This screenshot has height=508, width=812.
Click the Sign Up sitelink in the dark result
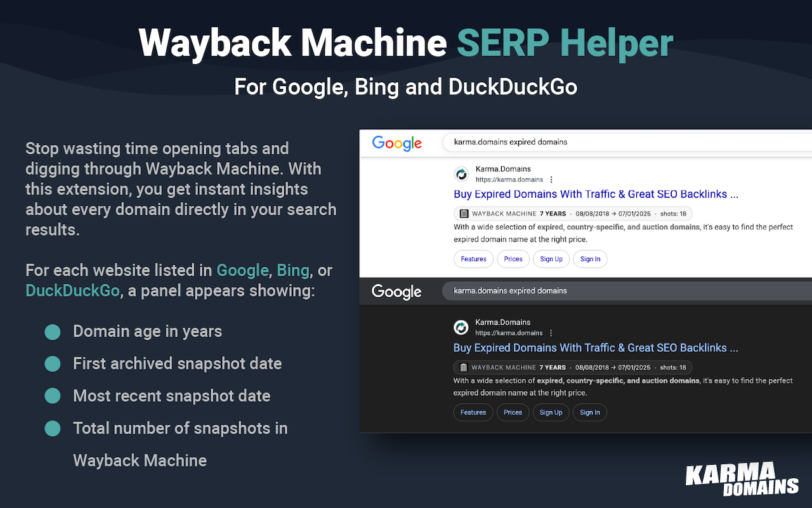[551, 412]
